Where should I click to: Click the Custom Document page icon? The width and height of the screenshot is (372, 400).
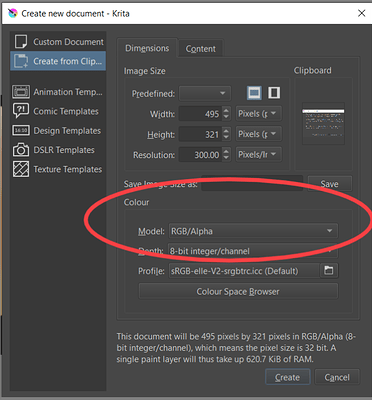pyautogui.click(x=21, y=42)
